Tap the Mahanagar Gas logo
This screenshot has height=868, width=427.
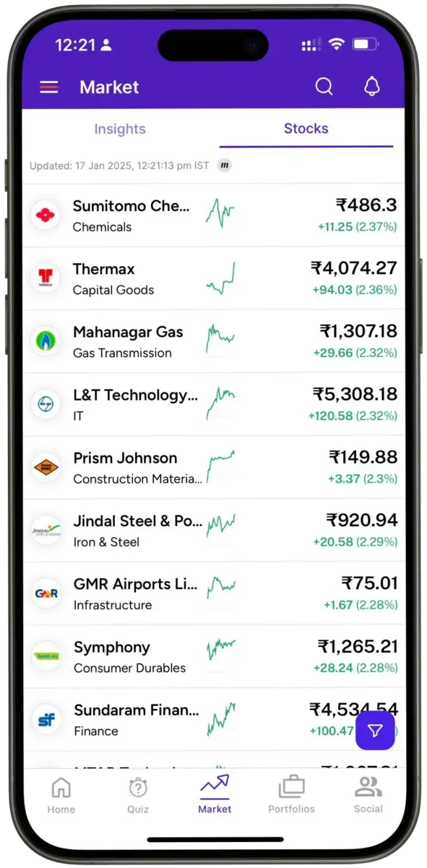coord(46,341)
